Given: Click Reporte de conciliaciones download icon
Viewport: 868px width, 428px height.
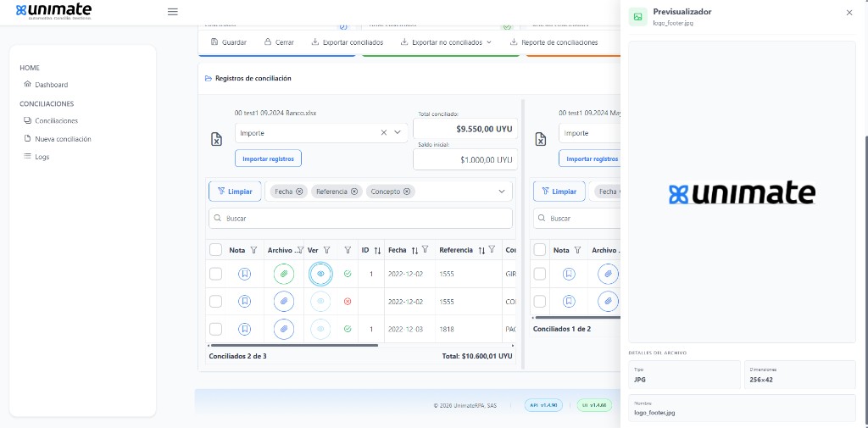Looking at the screenshot, I should click(x=514, y=42).
